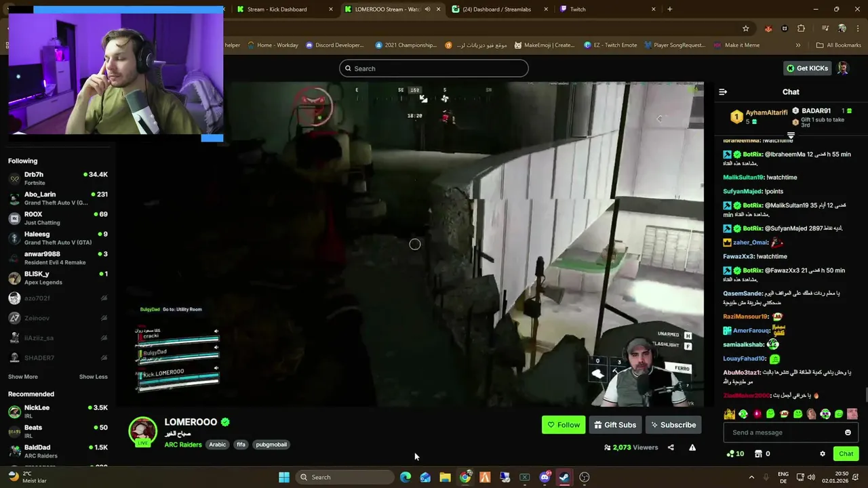The width and height of the screenshot is (868, 488).
Task: Open Home - Workday bookmark
Action: click(273, 45)
